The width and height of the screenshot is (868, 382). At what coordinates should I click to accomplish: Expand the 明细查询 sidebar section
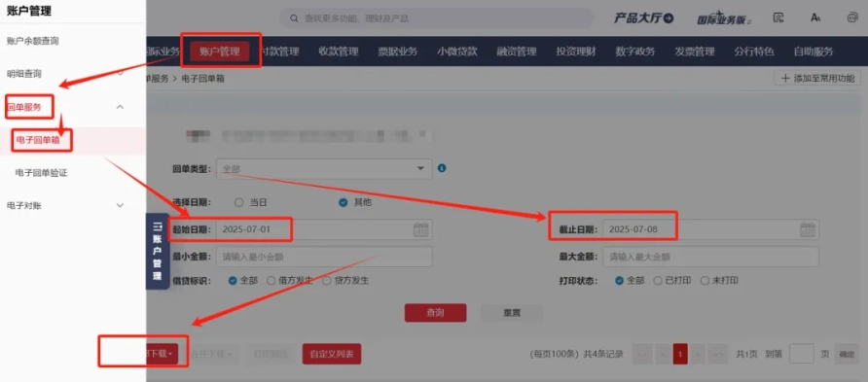pyautogui.click(x=120, y=74)
